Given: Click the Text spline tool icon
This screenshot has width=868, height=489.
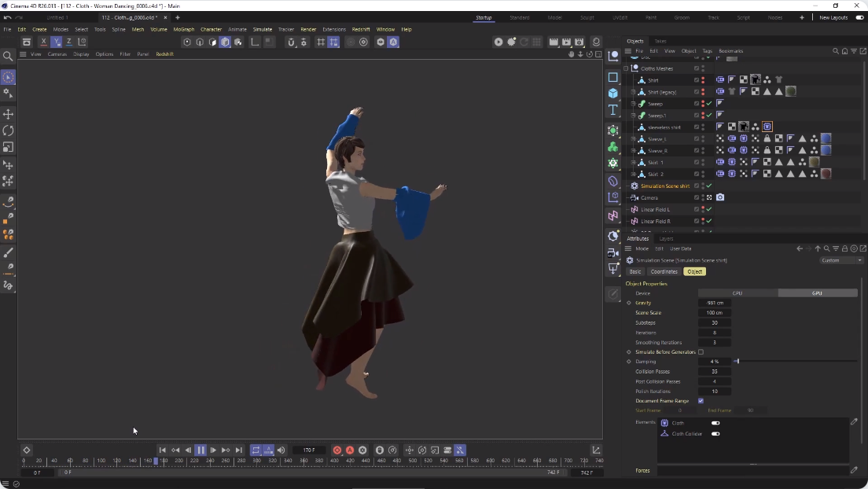Looking at the screenshot, I should [613, 110].
